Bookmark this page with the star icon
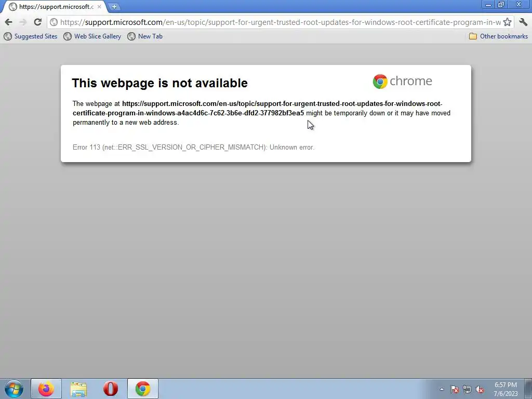Screen dimensions: 532x399 pyautogui.click(x=507, y=22)
